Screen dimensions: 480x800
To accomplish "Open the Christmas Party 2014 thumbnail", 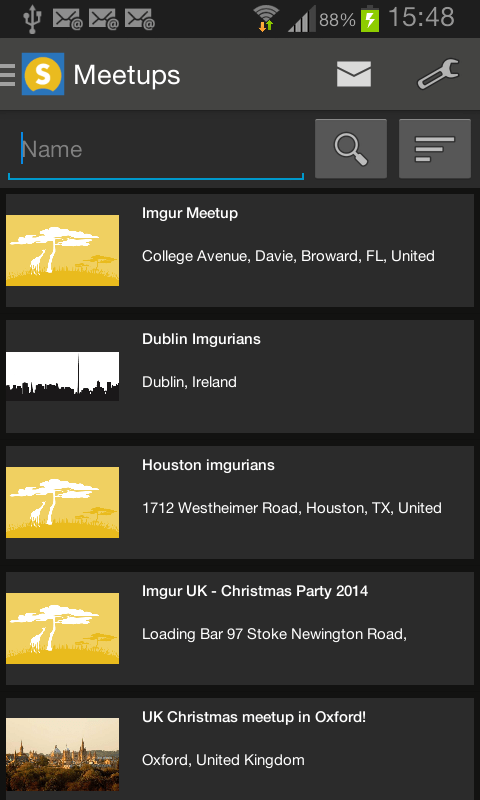I will click(x=62, y=628).
